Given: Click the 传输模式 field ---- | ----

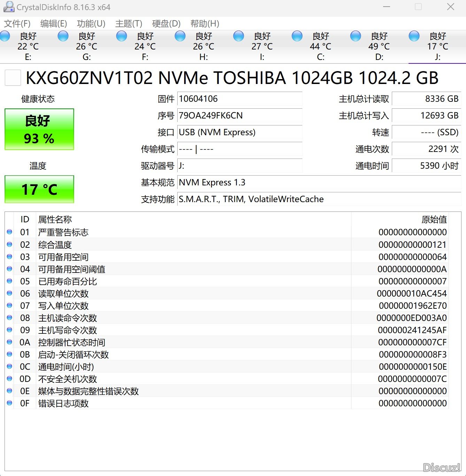Looking at the screenshot, I should click(x=240, y=149).
